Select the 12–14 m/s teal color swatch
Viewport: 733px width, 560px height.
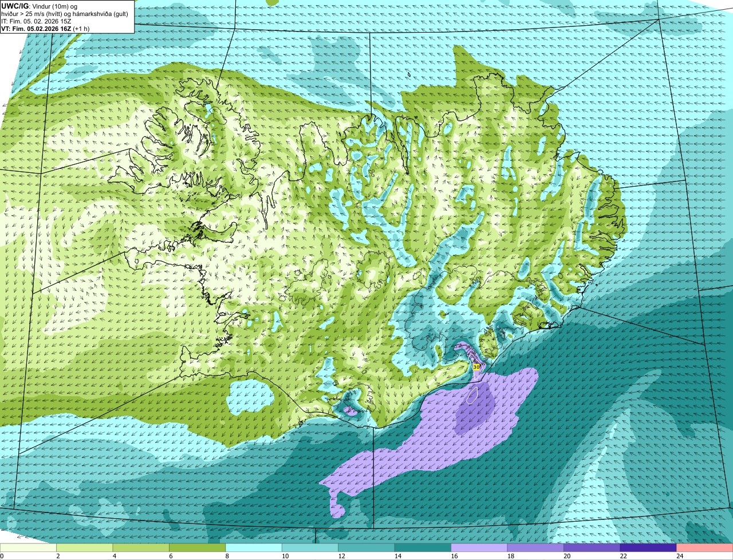(x=366, y=548)
